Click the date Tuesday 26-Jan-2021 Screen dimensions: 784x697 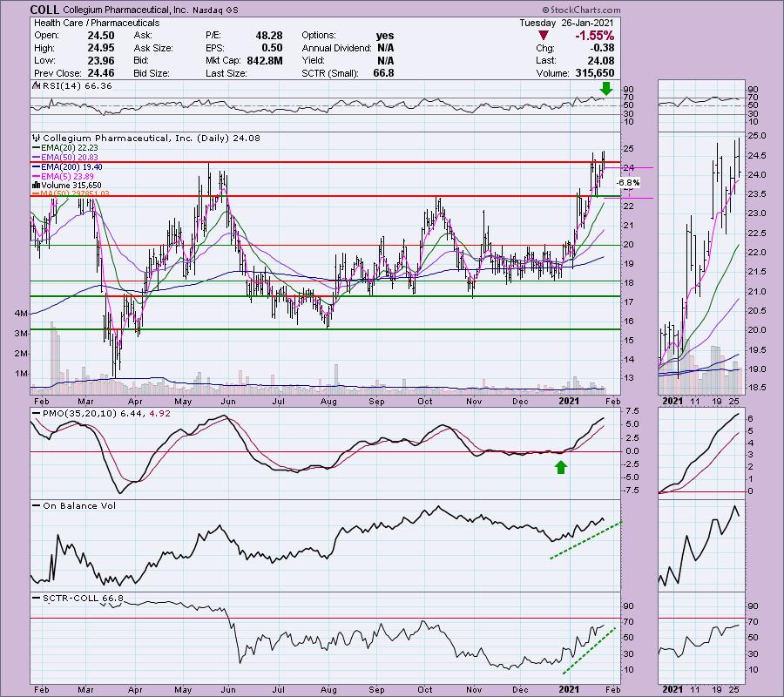point(566,23)
